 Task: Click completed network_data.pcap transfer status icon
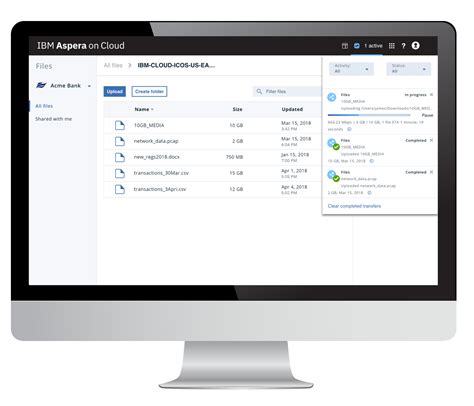pos(333,176)
